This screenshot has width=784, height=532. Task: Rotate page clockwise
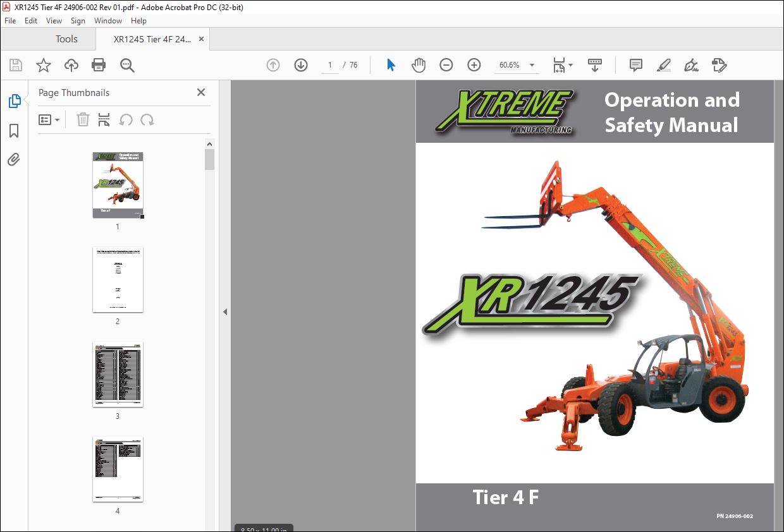point(147,119)
